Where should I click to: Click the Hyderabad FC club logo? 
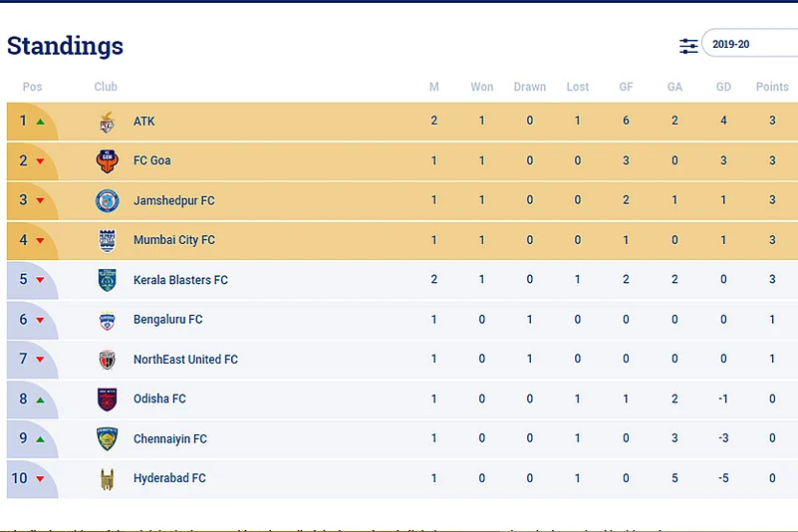click(x=107, y=479)
